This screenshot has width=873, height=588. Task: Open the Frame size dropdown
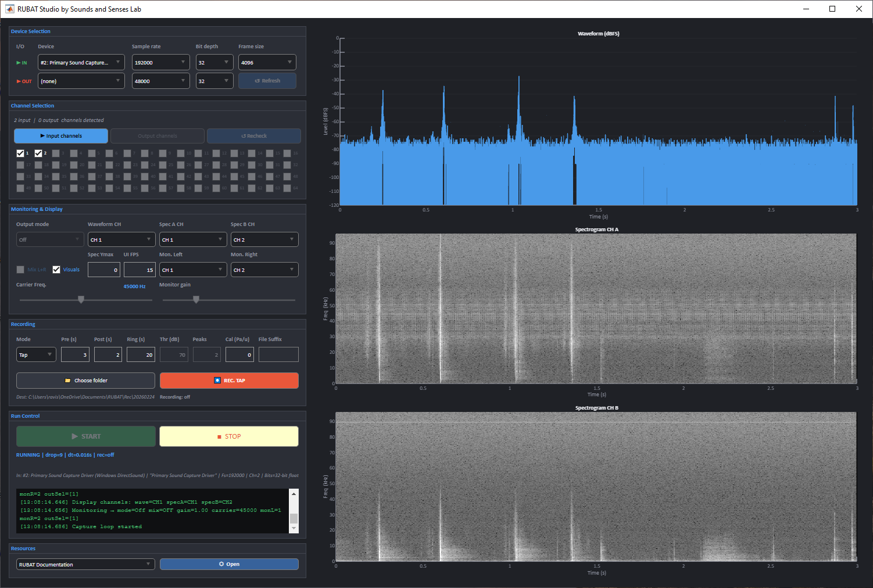click(x=267, y=62)
